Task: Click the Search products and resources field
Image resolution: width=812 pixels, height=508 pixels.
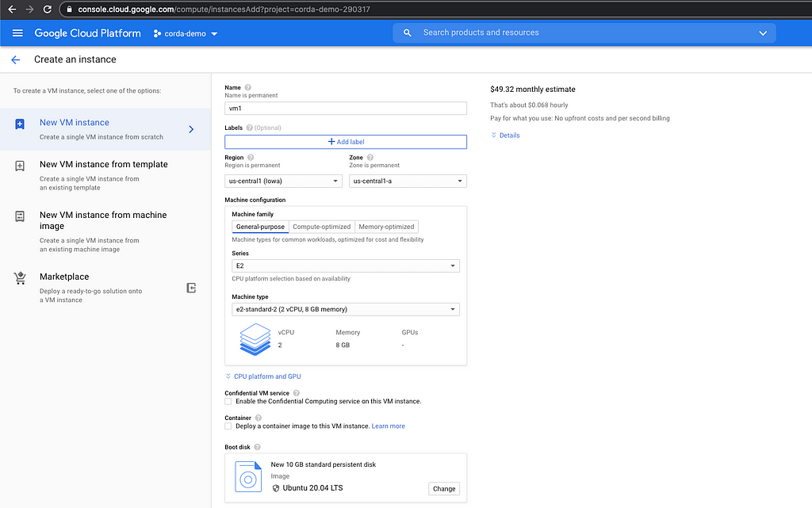Action: pyautogui.click(x=584, y=32)
